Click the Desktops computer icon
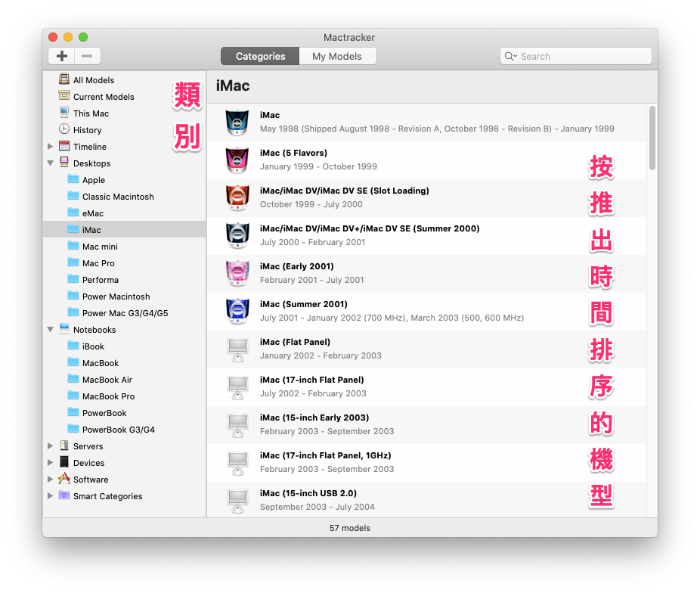The height and width of the screenshot is (593, 700). coord(64,162)
